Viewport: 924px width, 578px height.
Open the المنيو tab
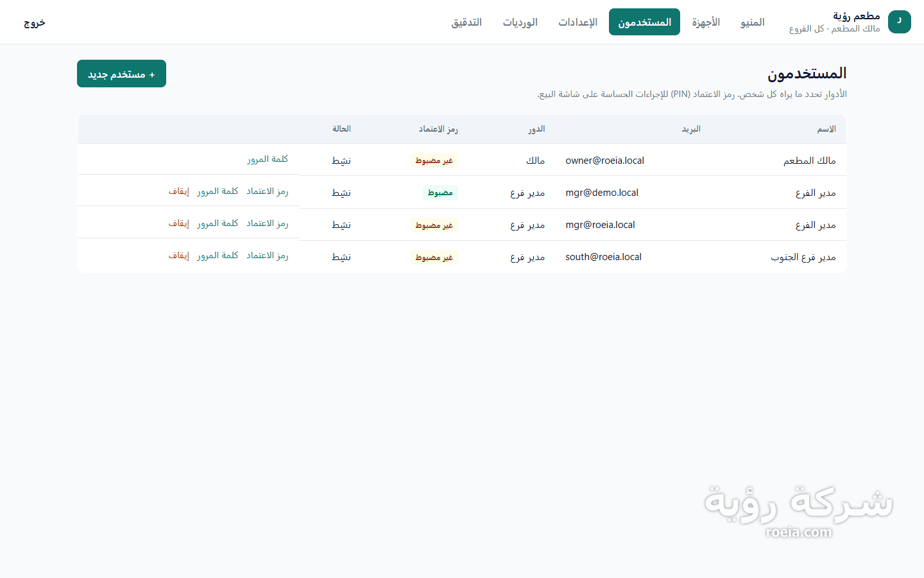coord(752,22)
